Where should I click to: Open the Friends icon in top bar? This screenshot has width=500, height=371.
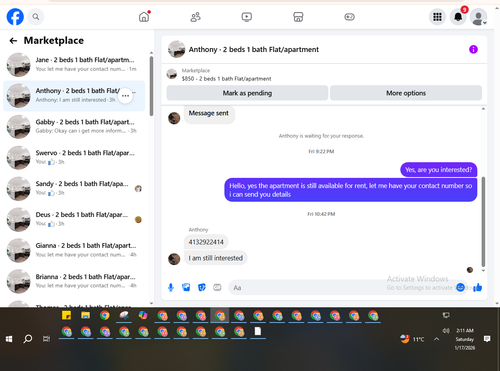(x=195, y=17)
